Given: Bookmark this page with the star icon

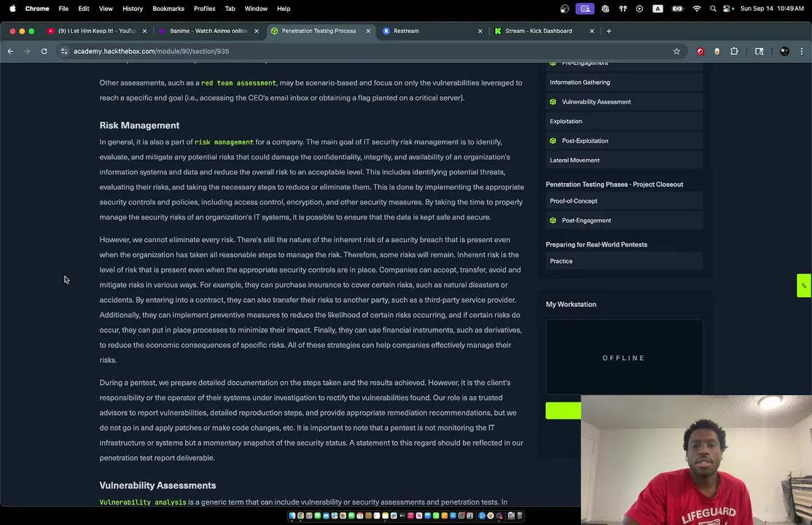Looking at the screenshot, I should coord(676,51).
